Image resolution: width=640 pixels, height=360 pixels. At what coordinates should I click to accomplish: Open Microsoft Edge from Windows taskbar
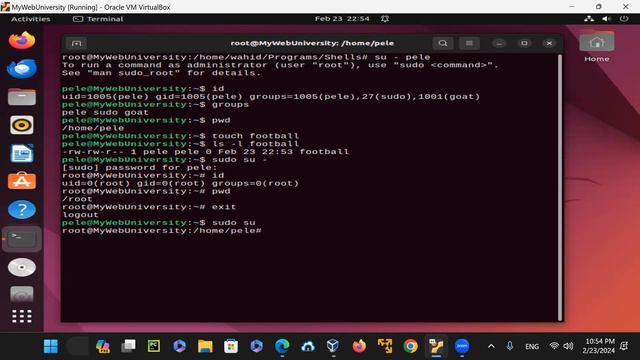point(282,347)
